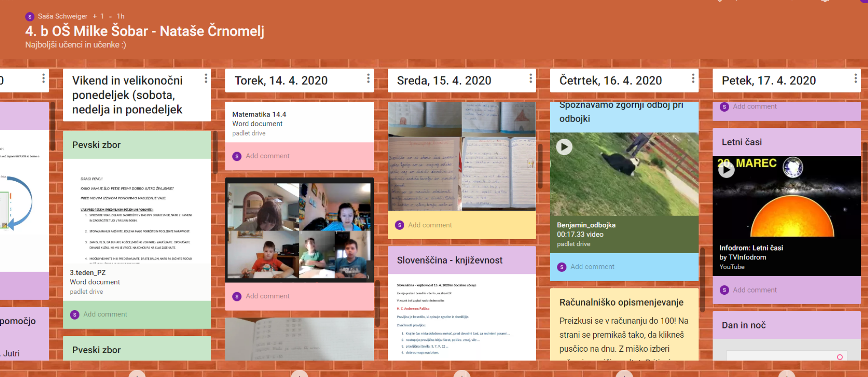The height and width of the screenshot is (377, 868).
Task: Click the Spoznavamo zgornji odboj pri odbojki title
Action: [621, 113]
